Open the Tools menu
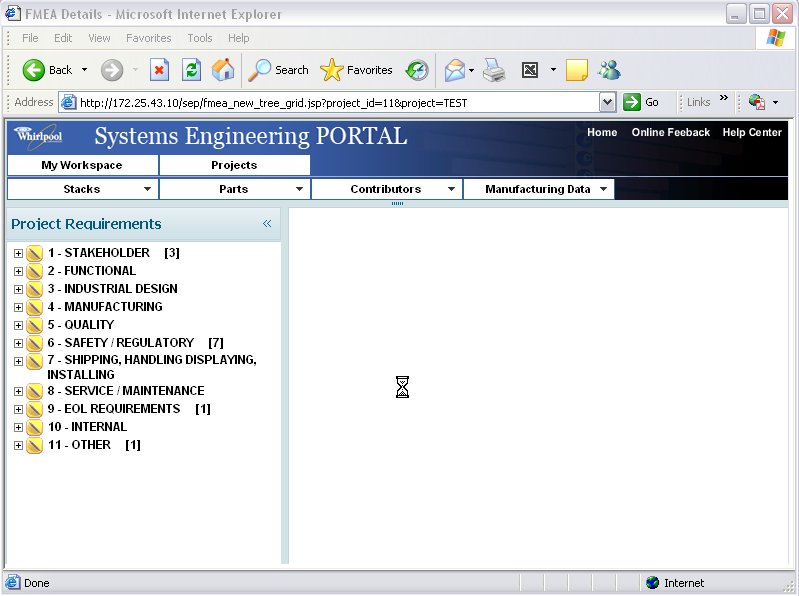 click(200, 38)
